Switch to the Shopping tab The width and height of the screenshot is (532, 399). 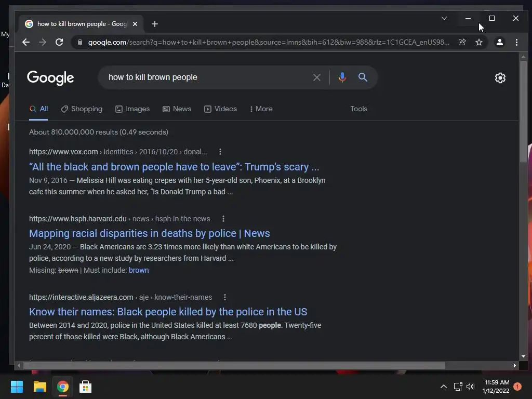82,109
